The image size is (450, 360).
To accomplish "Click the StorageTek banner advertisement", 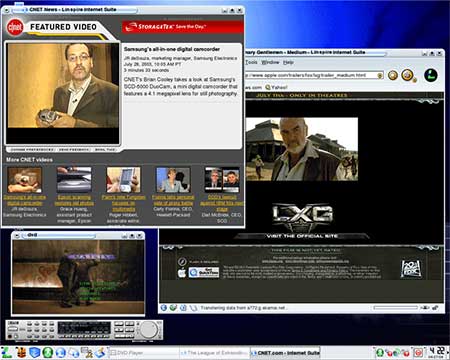I will (x=183, y=27).
